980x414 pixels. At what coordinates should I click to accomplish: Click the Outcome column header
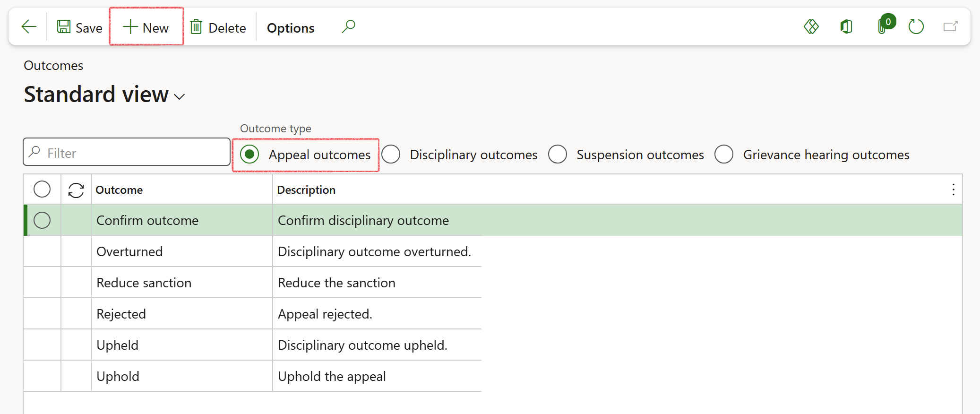point(119,190)
